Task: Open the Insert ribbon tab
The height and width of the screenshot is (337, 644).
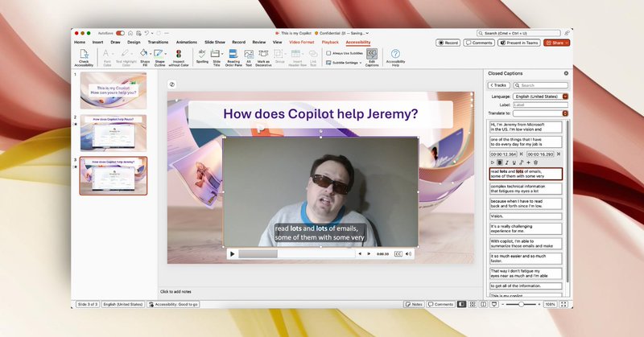Action: coord(97,43)
